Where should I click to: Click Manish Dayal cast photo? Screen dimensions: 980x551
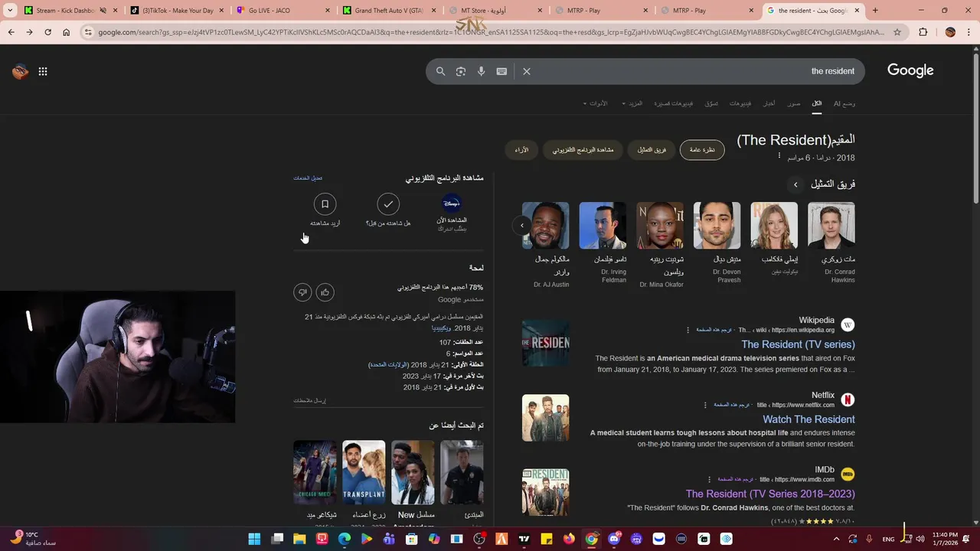pyautogui.click(x=717, y=226)
